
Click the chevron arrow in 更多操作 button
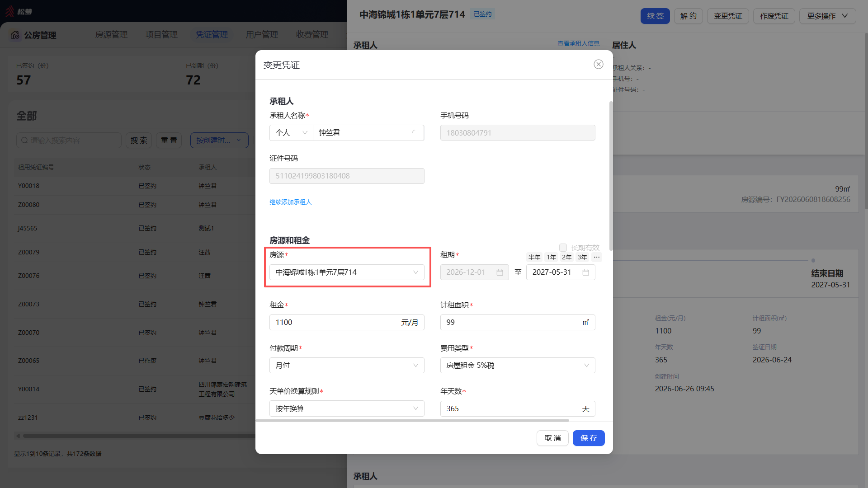[x=844, y=16]
